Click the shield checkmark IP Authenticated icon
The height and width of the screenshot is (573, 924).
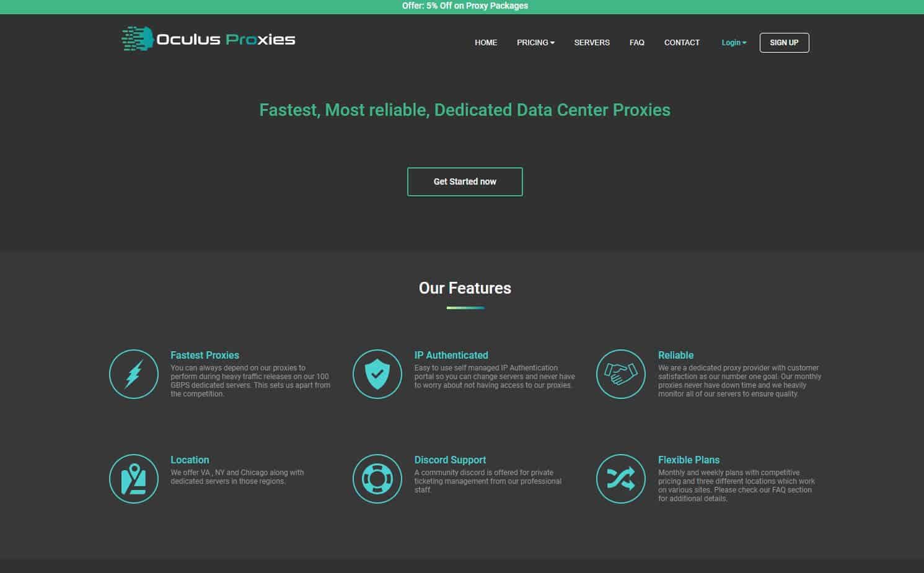[377, 374]
